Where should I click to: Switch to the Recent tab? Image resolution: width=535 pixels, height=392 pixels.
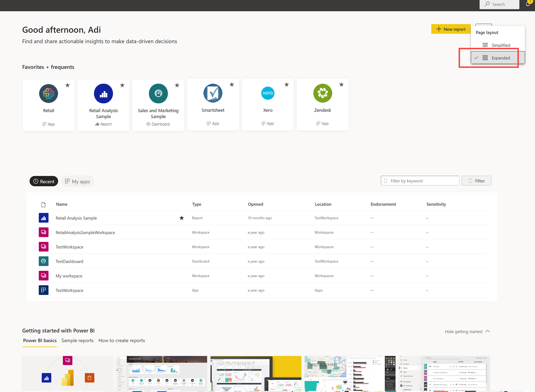coord(44,181)
